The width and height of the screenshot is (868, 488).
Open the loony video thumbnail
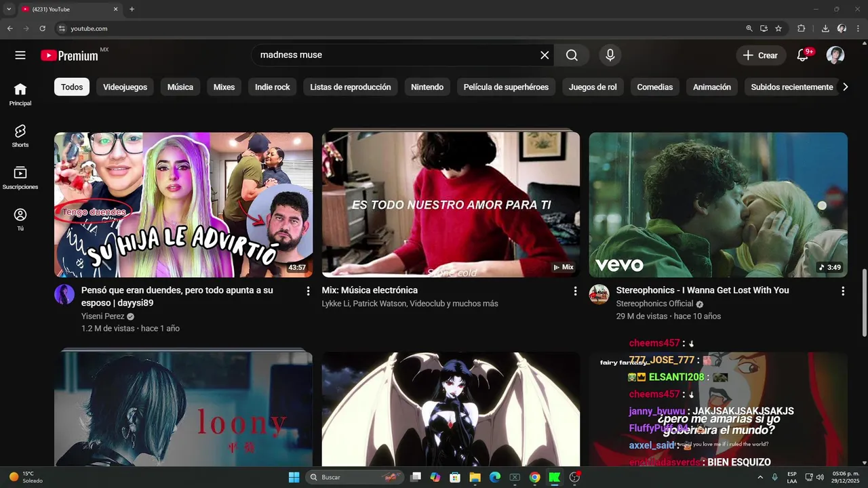pos(184,409)
